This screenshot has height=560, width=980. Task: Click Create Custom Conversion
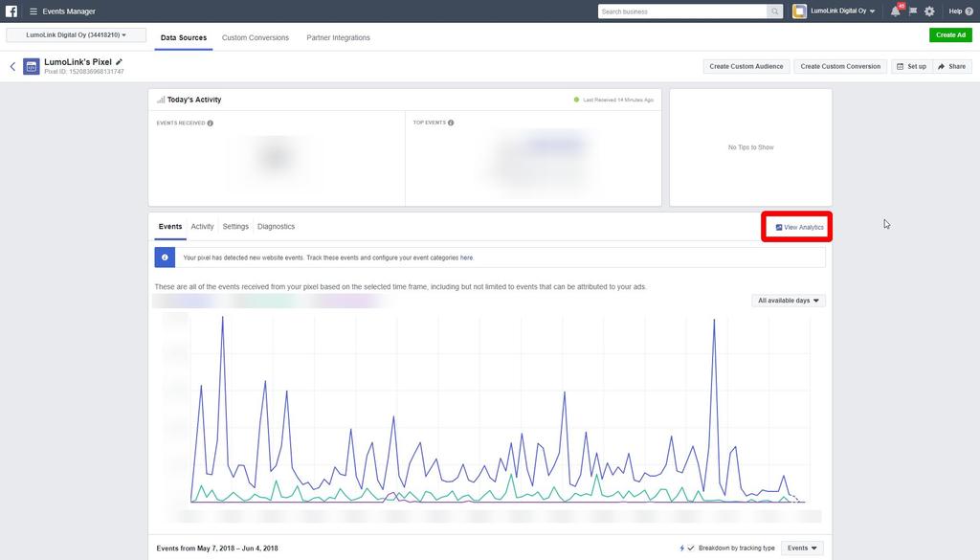point(840,66)
